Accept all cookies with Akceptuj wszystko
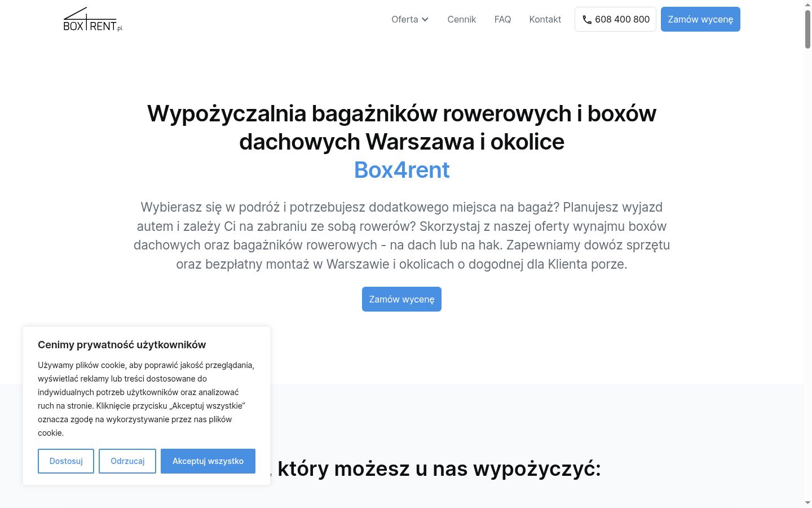 208,461
